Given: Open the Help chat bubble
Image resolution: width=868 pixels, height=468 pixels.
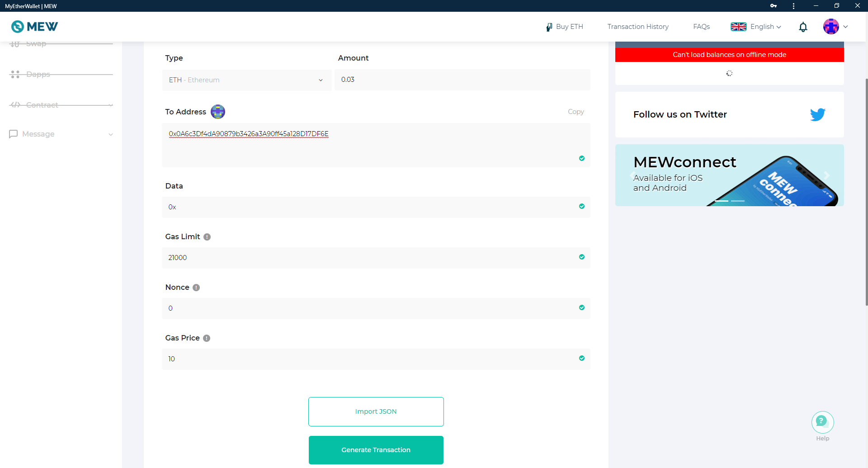Looking at the screenshot, I should click(823, 423).
